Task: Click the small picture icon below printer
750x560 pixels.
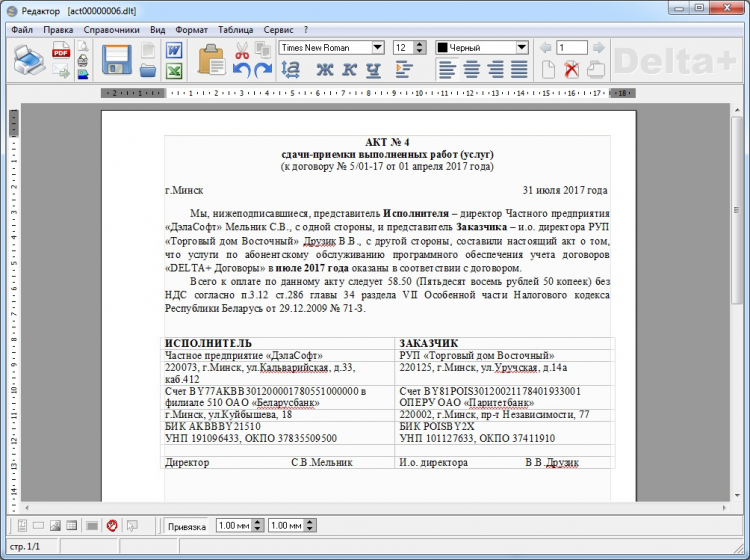Action: coord(83,74)
